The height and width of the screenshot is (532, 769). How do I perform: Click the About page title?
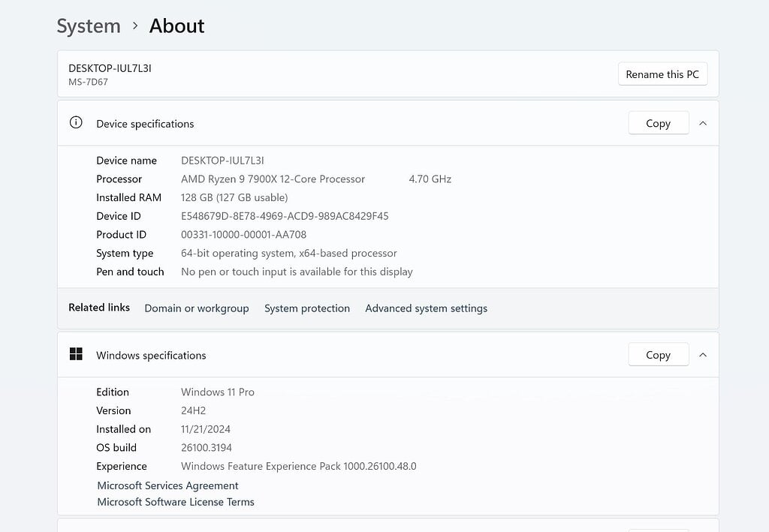pyautogui.click(x=176, y=26)
